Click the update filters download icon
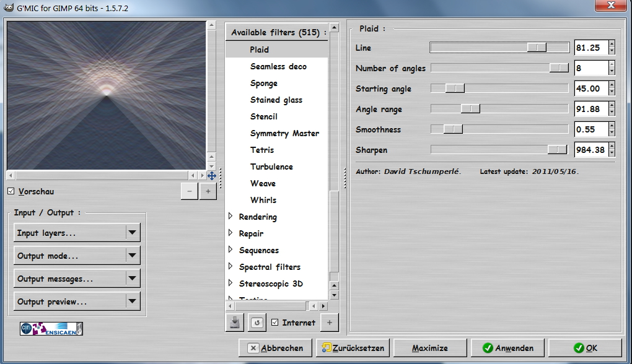 click(235, 323)
